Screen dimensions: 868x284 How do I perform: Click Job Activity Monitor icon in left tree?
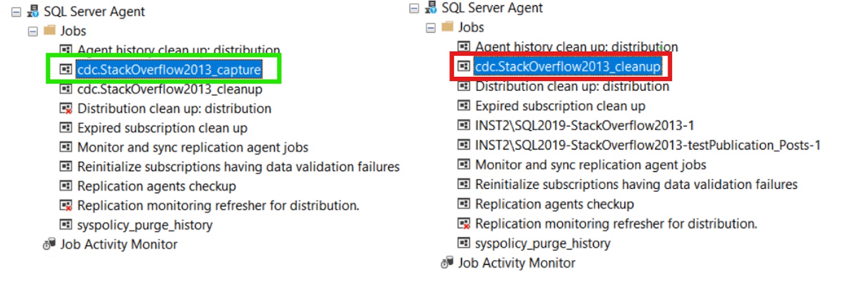pos(49,244)
